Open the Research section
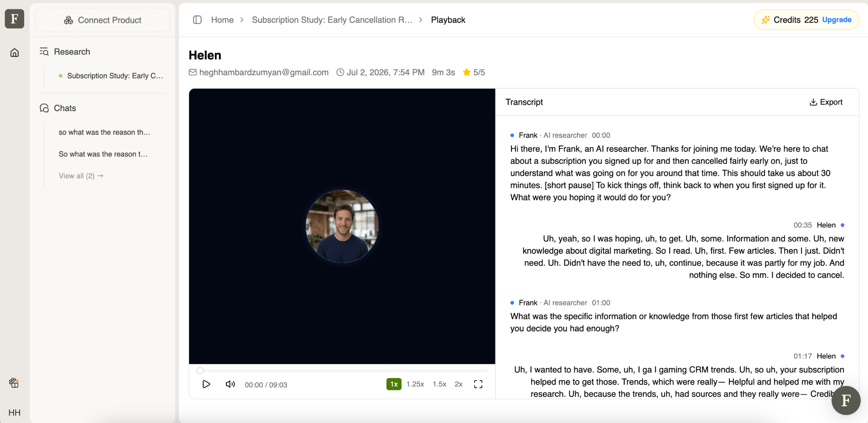 coord(64,52)
